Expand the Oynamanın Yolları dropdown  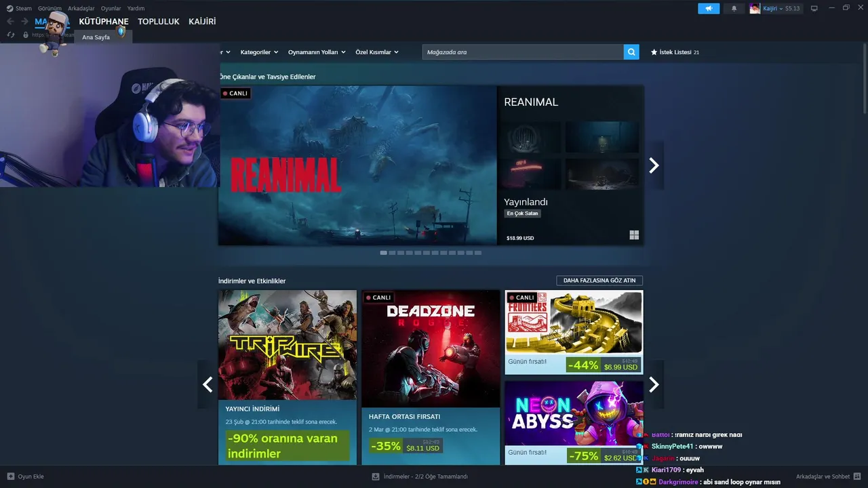(317, 52)
